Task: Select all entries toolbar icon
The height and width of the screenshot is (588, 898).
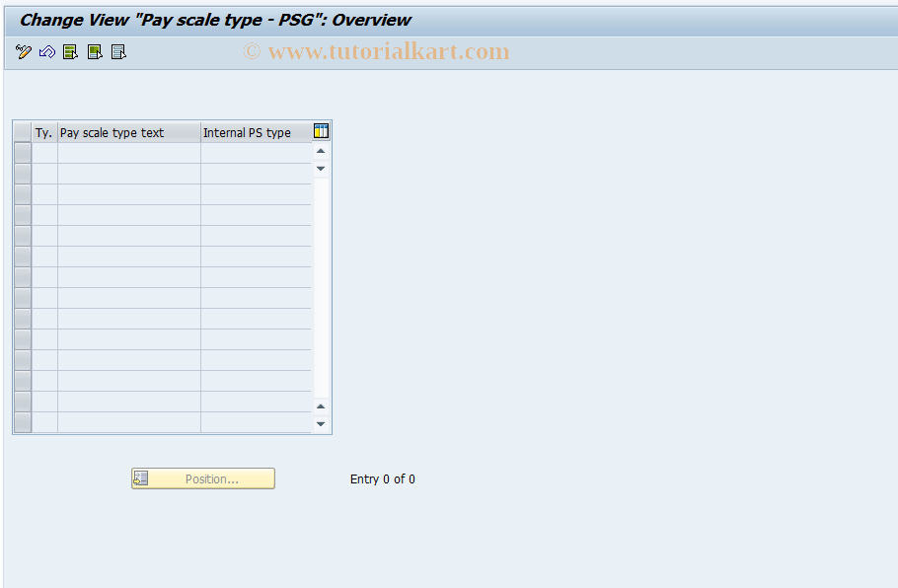Action: click(x=70, y=52)
